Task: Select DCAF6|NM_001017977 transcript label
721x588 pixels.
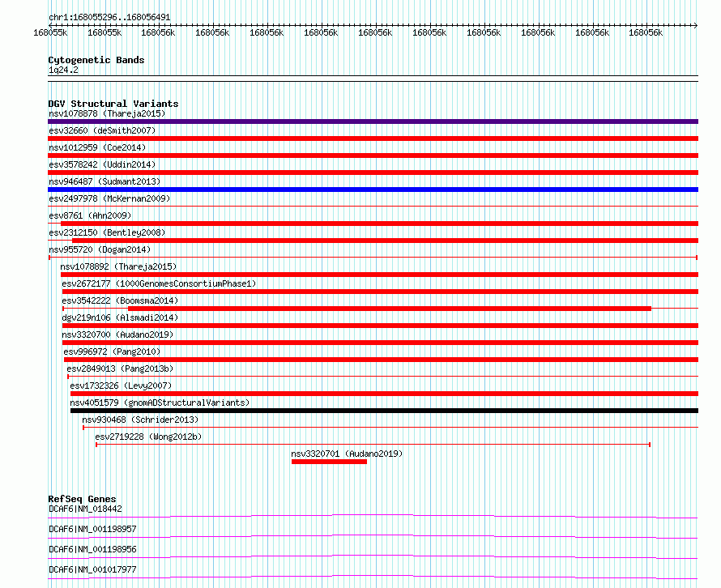Action: pos(92,569)
